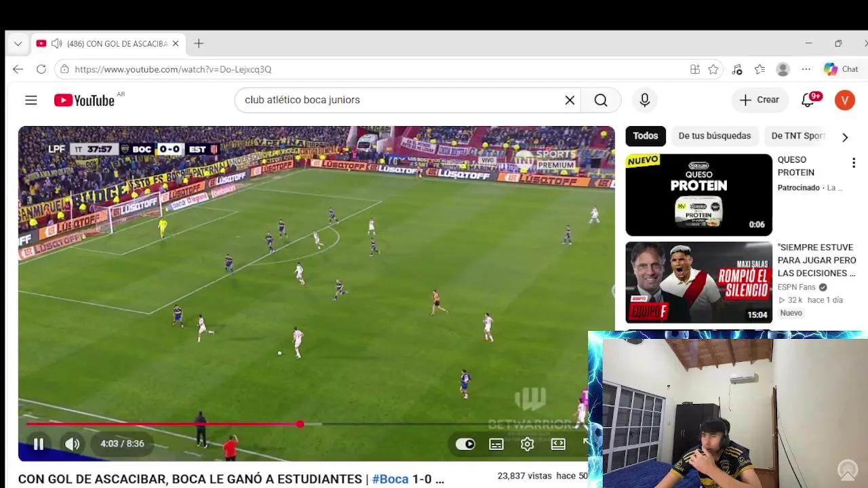868x488 pixels.
Task: Open the YouTube guide hamburger menu
Action: 31,100
